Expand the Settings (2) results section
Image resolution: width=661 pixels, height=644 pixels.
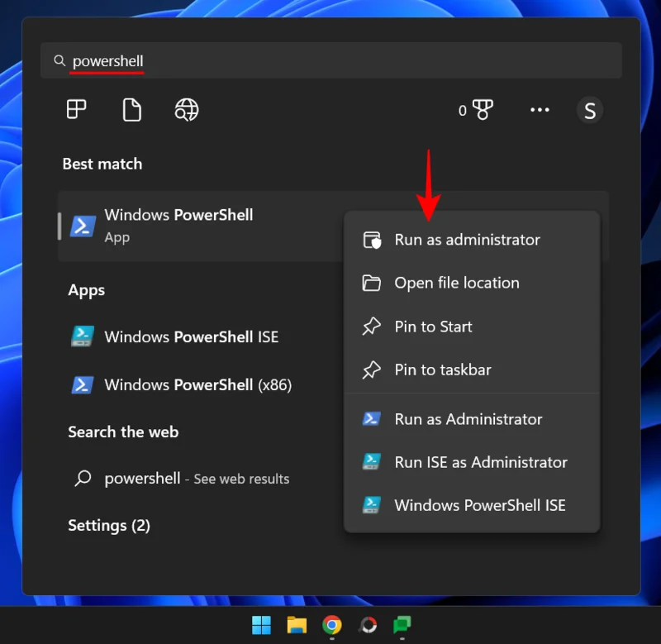109,525
